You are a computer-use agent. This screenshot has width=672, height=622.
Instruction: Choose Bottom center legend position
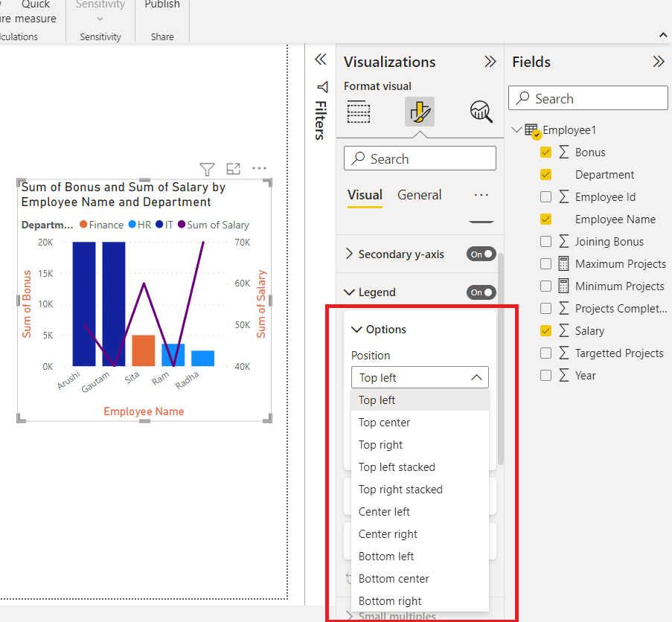click(x=420, y=578)
